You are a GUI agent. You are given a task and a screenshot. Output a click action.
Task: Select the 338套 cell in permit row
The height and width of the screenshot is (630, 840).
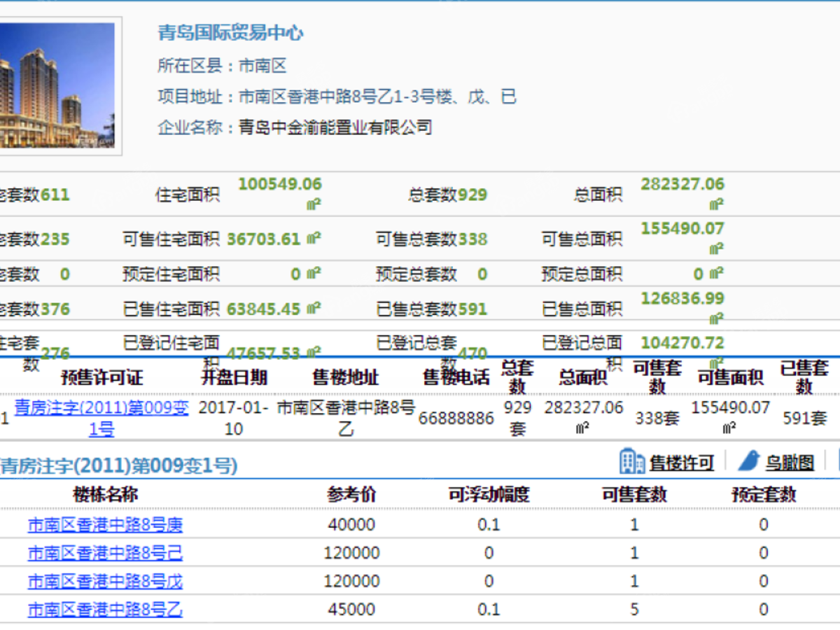point(657,419)
